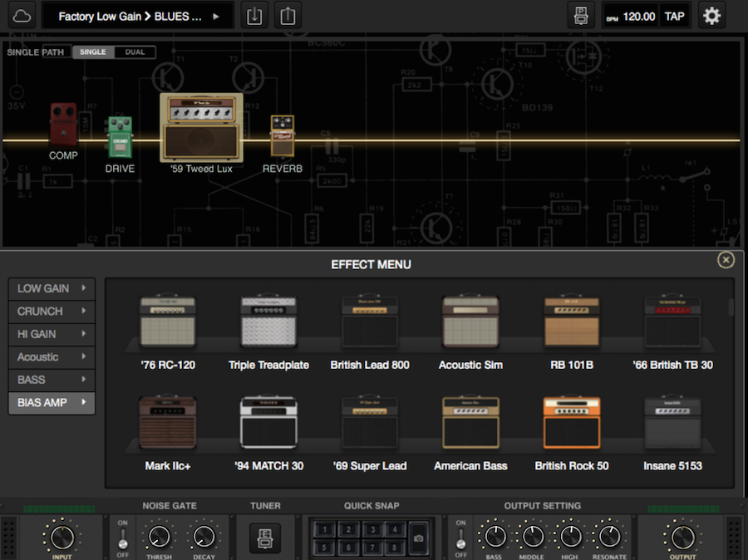This screenshot has height=560, width=748.
Task: Select the DRIVE pedal in signal chain
Action: (x=120, y=137)
